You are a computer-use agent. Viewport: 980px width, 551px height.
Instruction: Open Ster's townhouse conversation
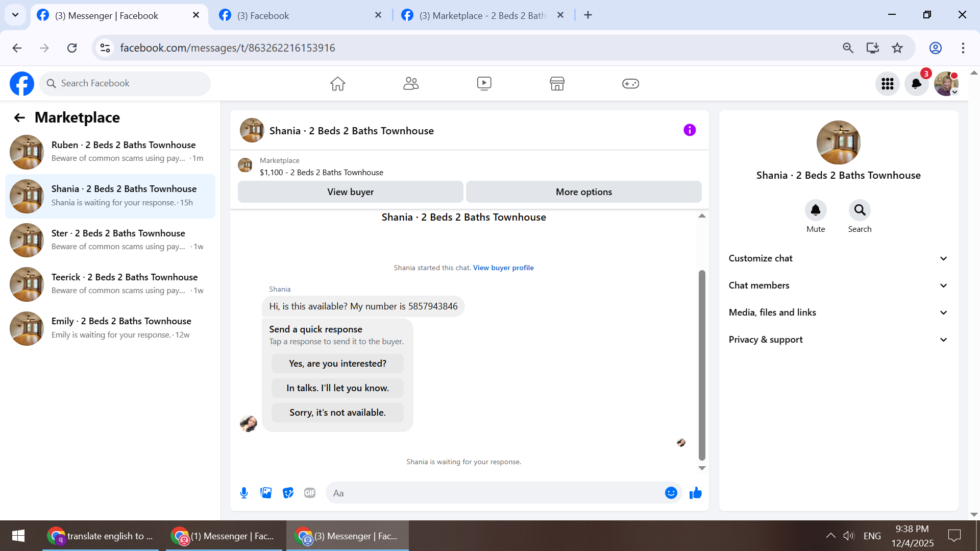[x=110, y=240]
